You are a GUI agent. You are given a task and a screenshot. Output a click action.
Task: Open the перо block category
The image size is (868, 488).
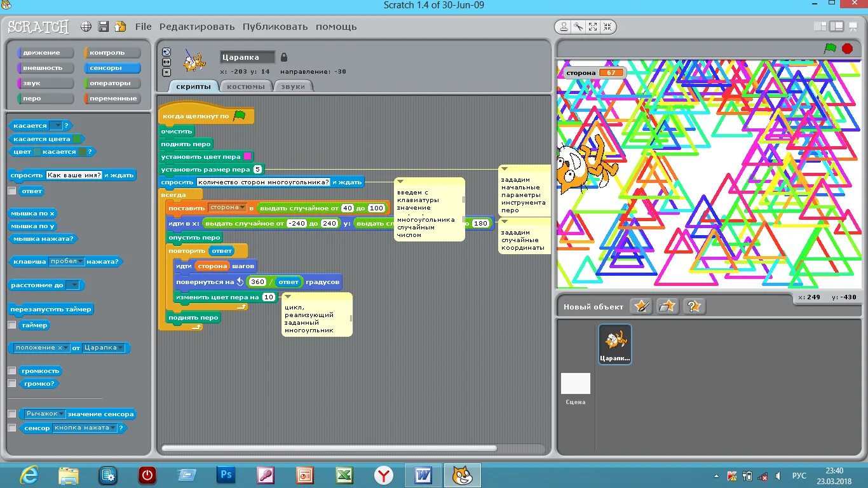[x=45, y=98]
